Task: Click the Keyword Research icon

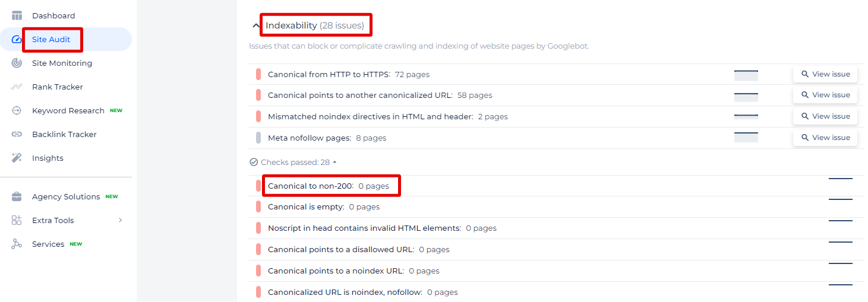Action: (x=17, y=110)
